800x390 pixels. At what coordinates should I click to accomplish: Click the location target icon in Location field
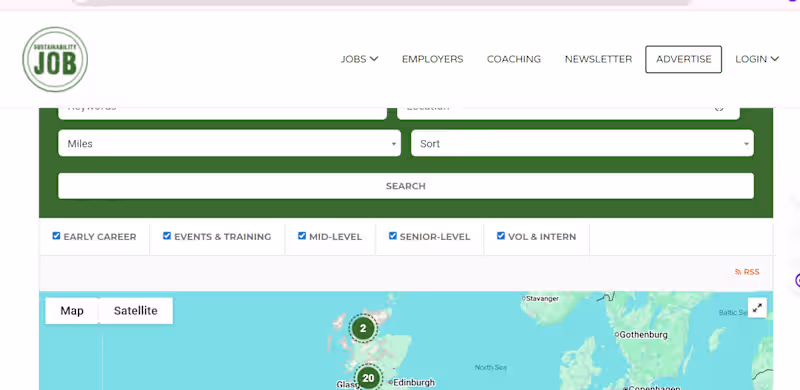[719, 108]
